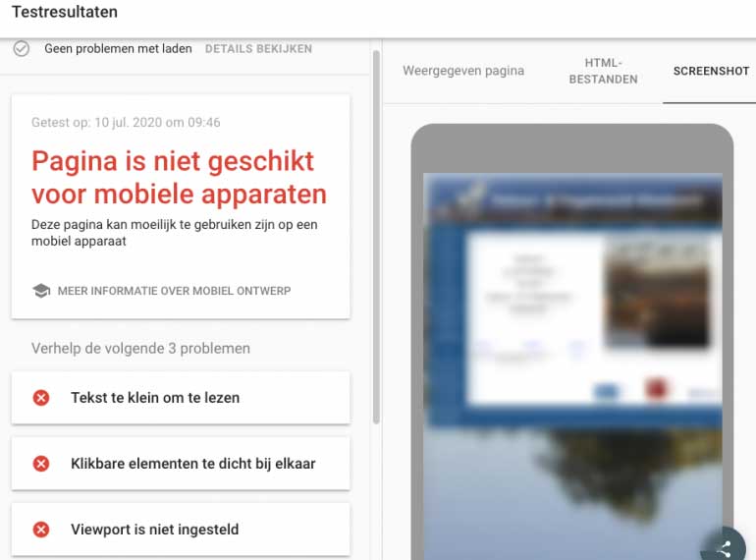
Task: Click the red error icon for 'Klikbare elementen'
Action: (41, 464)
